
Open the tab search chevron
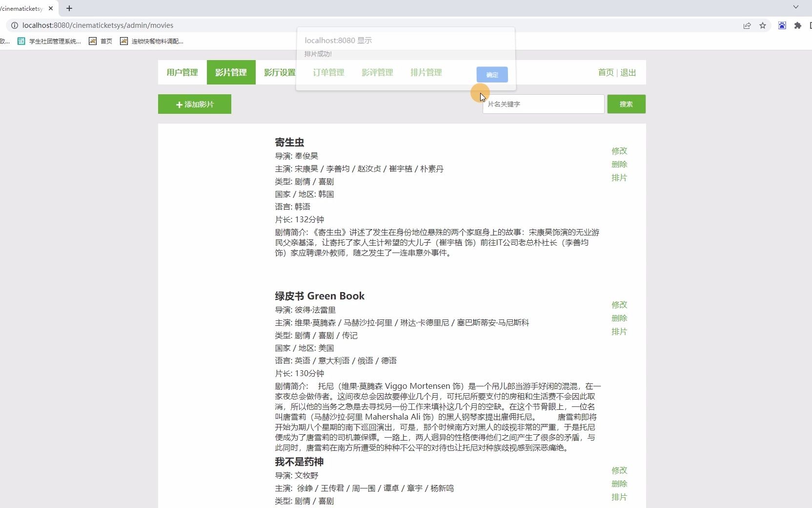coord(796,7)
